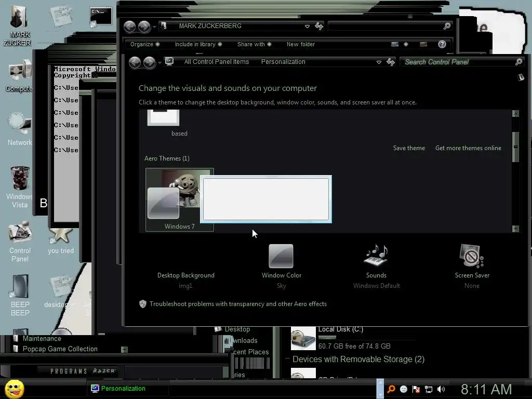
Task: Select the Windows 7 Aero theme
Action: [x=179, y=200]
